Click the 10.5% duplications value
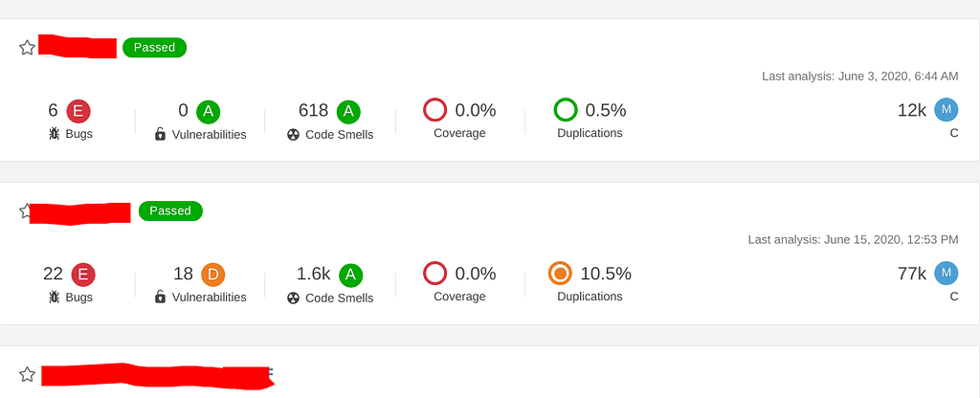 606,274
